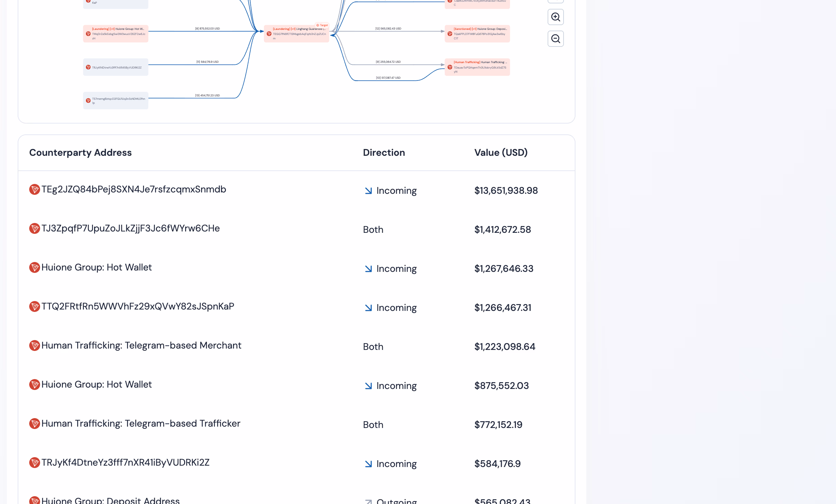Click the Value (USD) column header

point(501,153)
